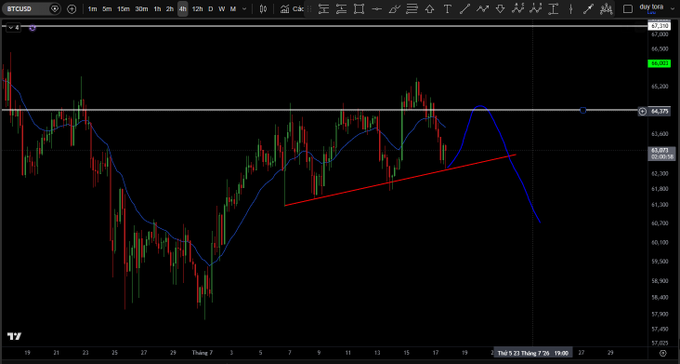680x364 pixels.
Task: Select the red ascending trend line
Action: pyautogui.click(x=400, y=180)
